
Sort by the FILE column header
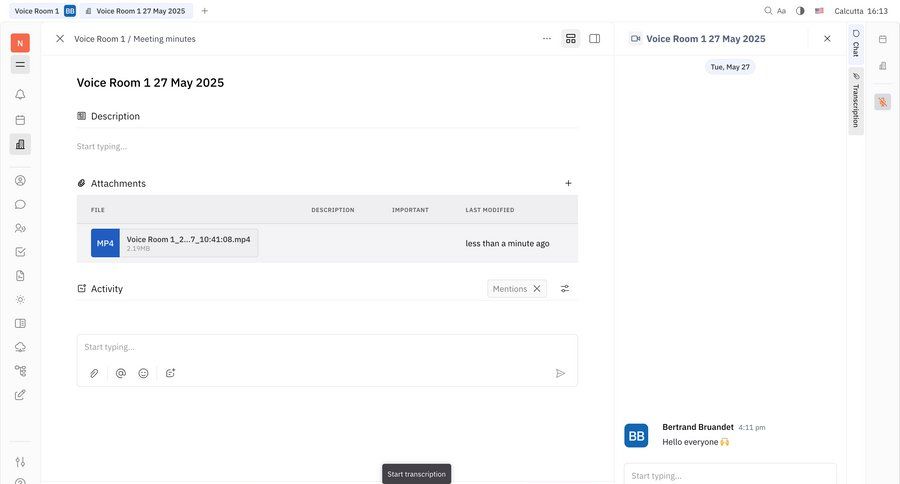click(98, 210)
